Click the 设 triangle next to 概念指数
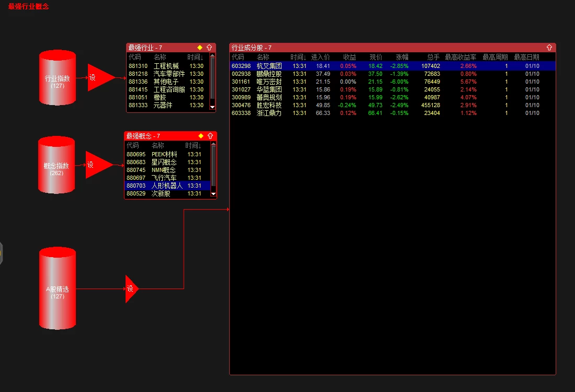 click(98, 165)
